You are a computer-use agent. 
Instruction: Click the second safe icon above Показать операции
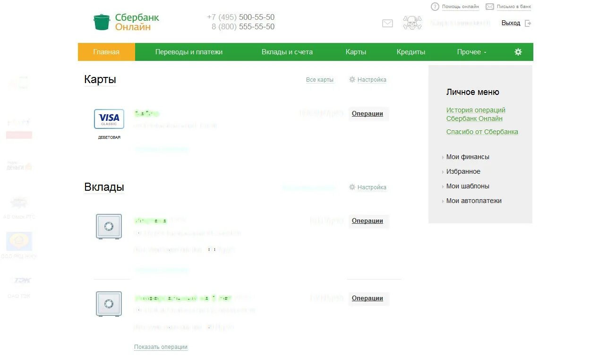point(109,304)
